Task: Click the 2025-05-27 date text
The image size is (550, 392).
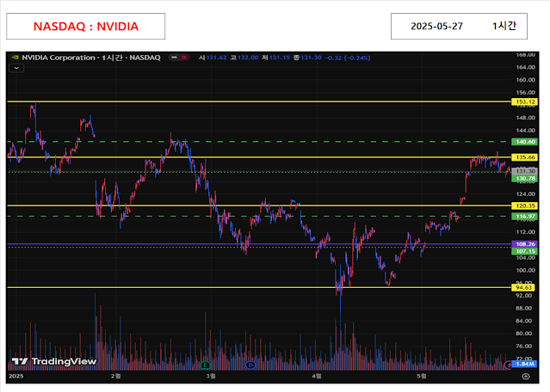Action: [436, 27]
